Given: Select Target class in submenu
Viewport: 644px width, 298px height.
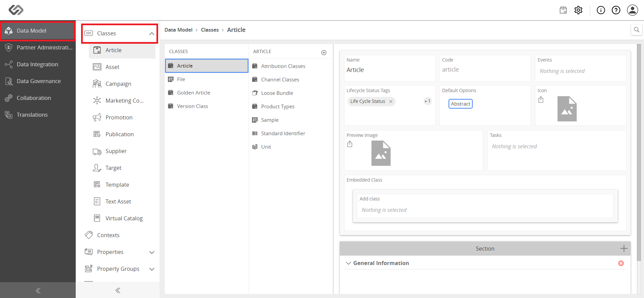Looking at the screenshot, I should (122, 168).
